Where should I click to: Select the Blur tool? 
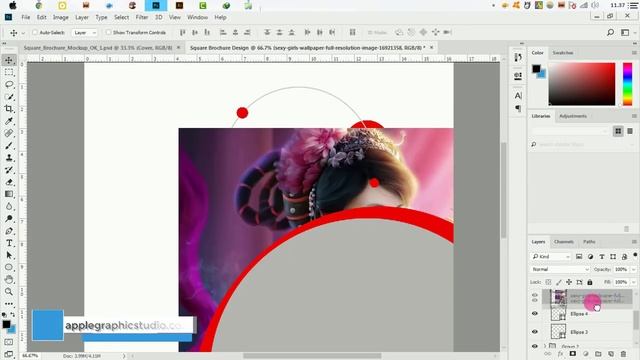point(9,207)
